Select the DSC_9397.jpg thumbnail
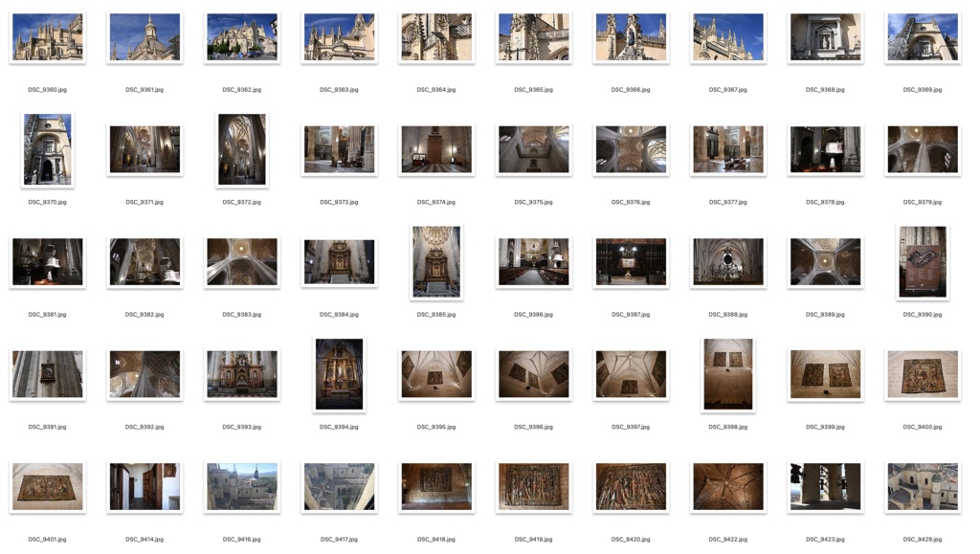Viewport: 980px width, 554px height. coord(631,374)
